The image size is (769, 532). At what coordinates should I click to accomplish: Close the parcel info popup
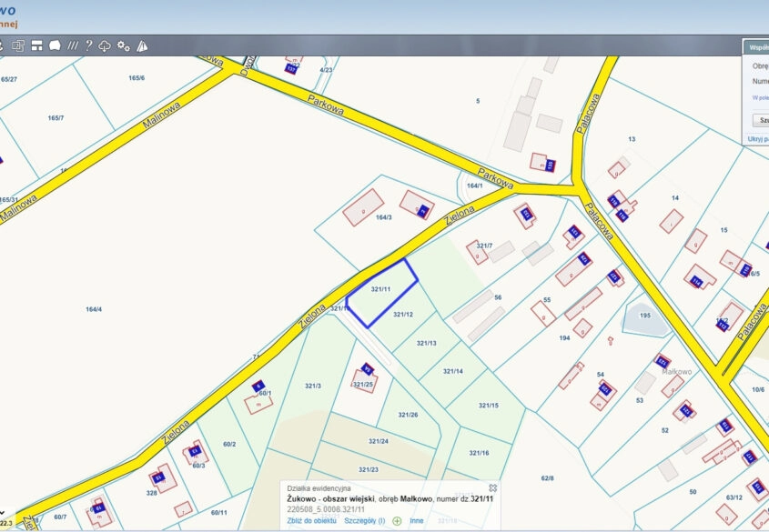492,488
